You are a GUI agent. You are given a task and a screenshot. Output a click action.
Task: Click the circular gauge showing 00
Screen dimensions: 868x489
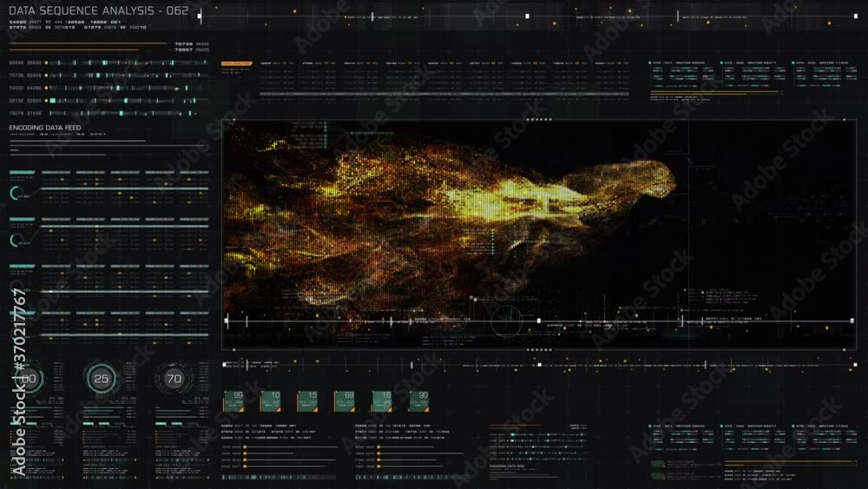(x=29, y=379)
